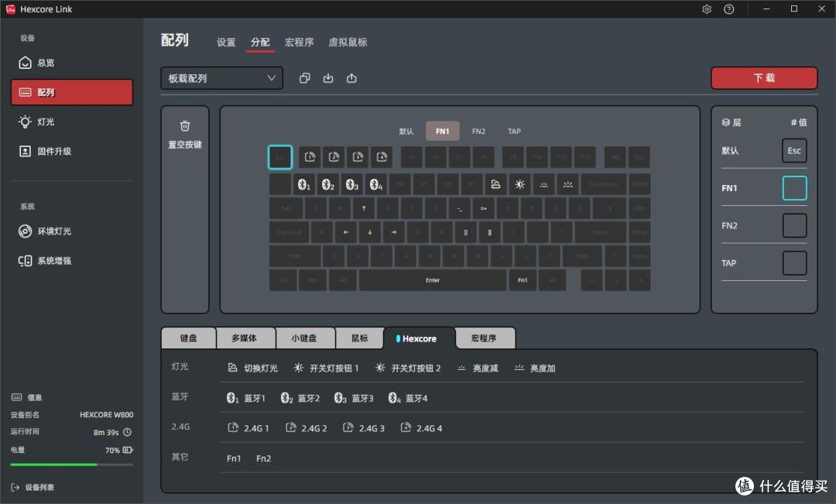Switch to the 设置 tab
The width and height of the screenshot is (836, 504).
pyautogui.click(x=226, y=42)
